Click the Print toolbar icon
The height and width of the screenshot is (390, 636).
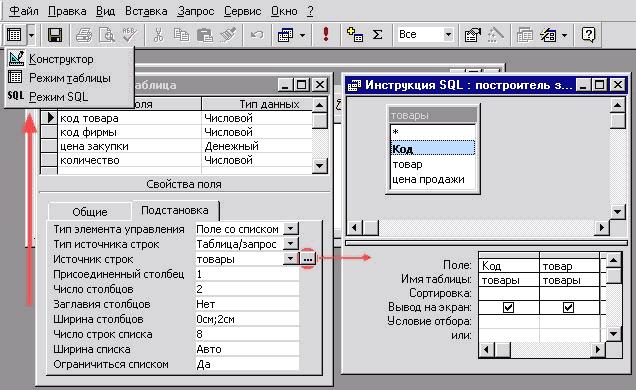click(84, 35)
